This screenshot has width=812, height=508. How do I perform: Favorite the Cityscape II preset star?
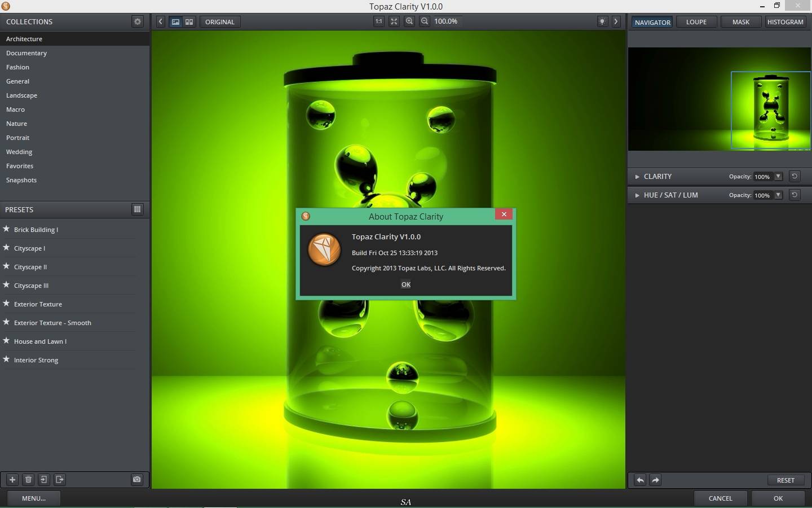(x=6, y=266)
